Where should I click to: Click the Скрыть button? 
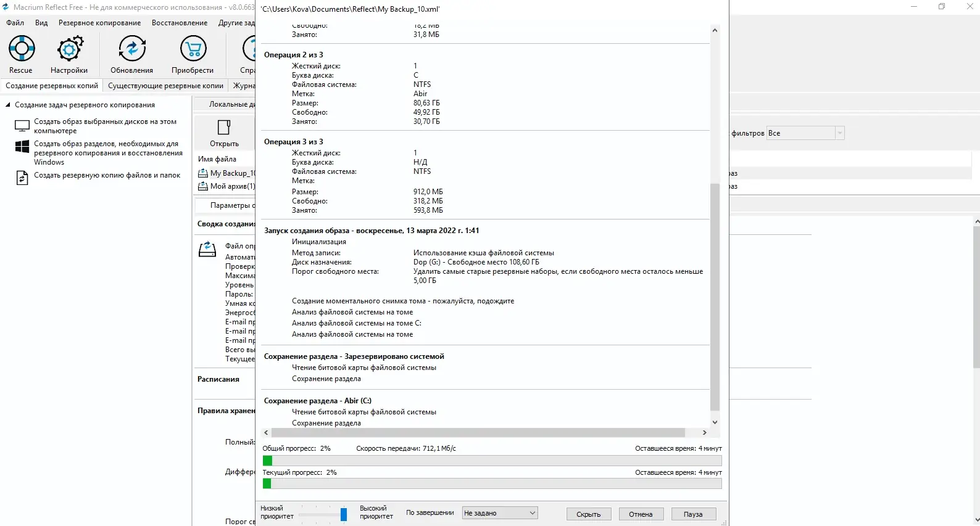pos(589,514)
